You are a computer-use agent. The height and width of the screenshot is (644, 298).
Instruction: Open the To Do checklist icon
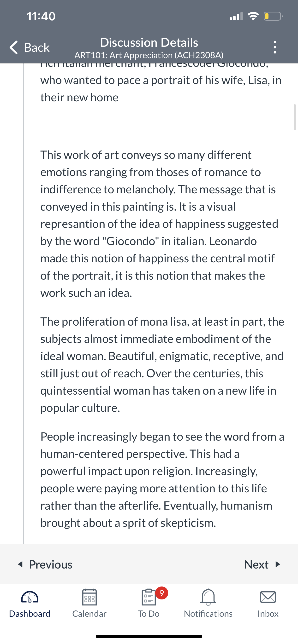[x=149, y=597]
